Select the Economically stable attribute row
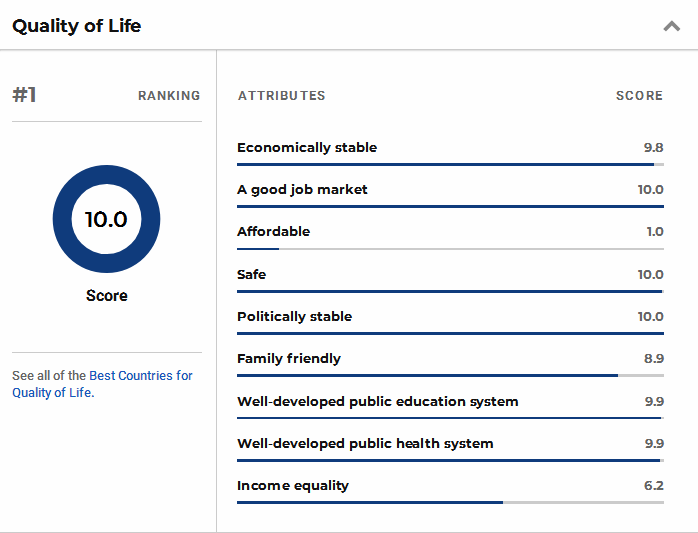 [450, 152]
